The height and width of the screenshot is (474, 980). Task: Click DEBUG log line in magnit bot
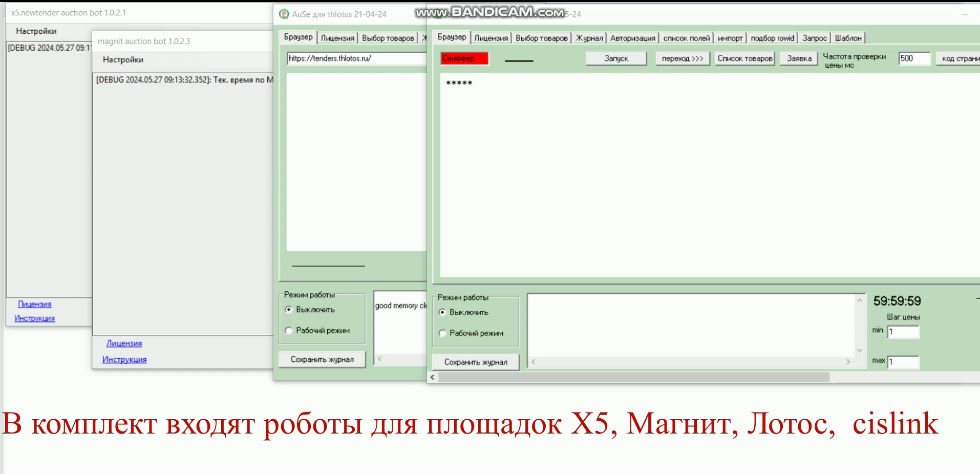[x=184, y=80]
